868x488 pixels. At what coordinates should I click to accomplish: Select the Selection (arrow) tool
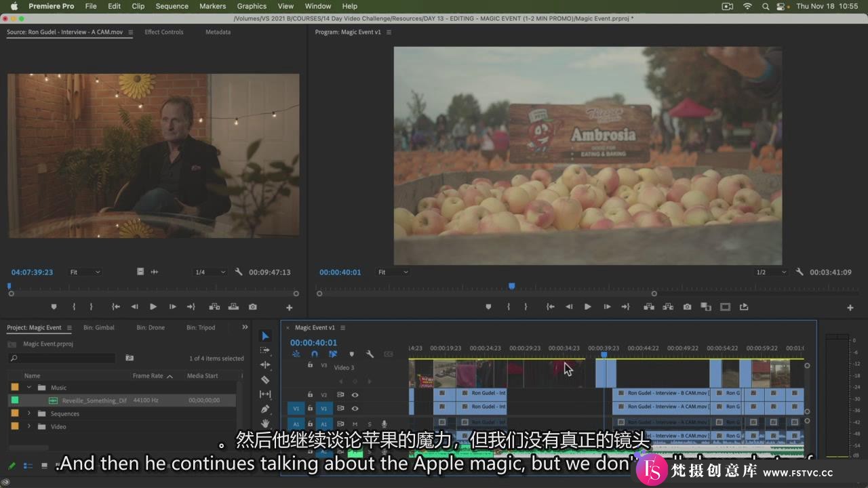point(265,336)
